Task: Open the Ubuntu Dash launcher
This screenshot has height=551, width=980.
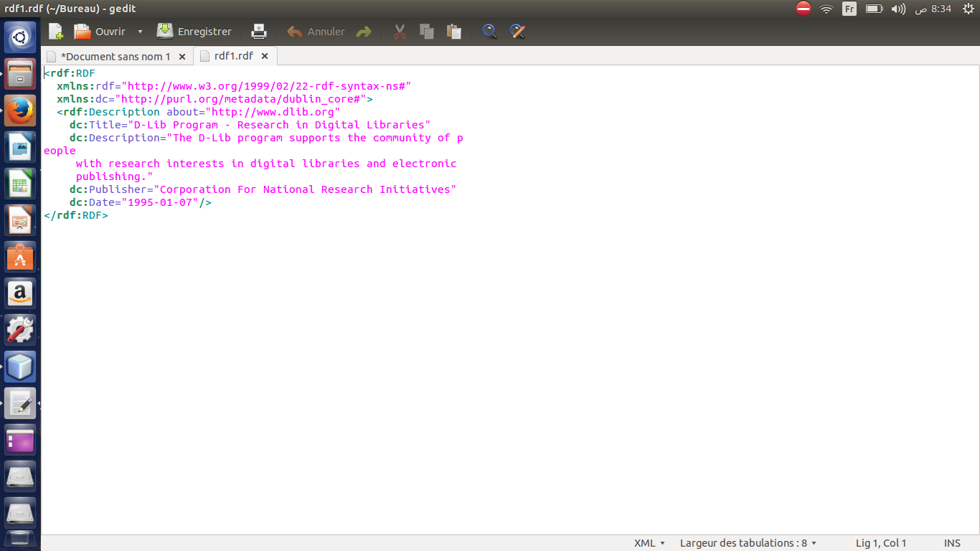Action: (x=20, y=37)
